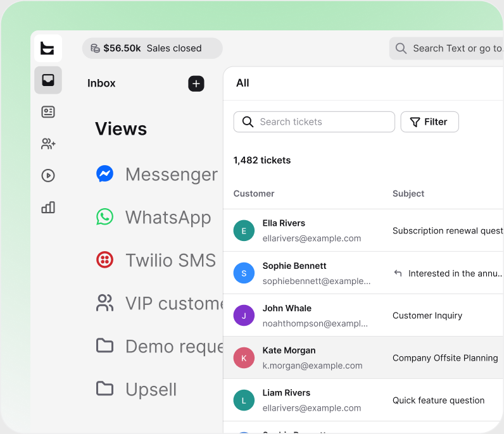Screen dimensions: 504x434
Task: Click Quick feature question subject
Action: pyautogui.click(x=438, y=400)
